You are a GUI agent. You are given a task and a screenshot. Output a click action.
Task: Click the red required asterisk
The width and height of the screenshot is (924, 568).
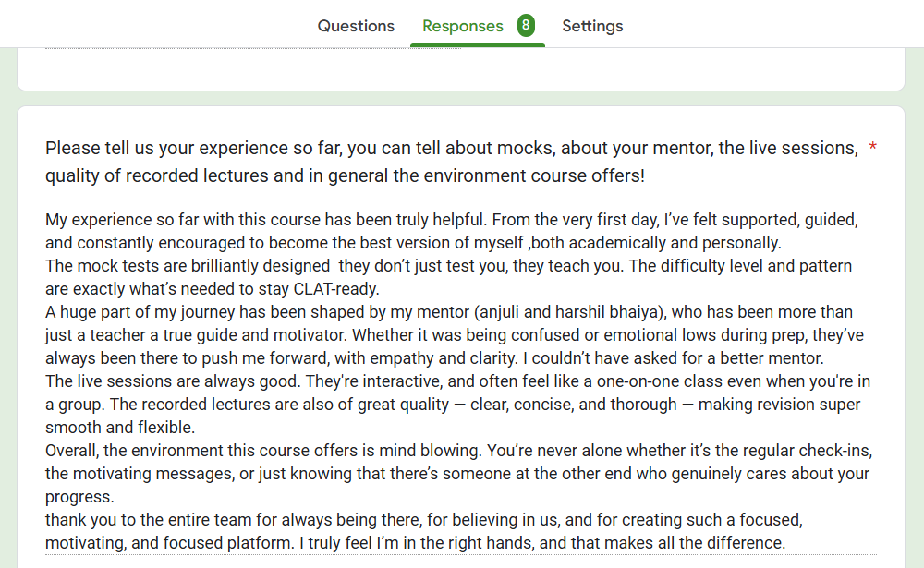pos(873,148)
